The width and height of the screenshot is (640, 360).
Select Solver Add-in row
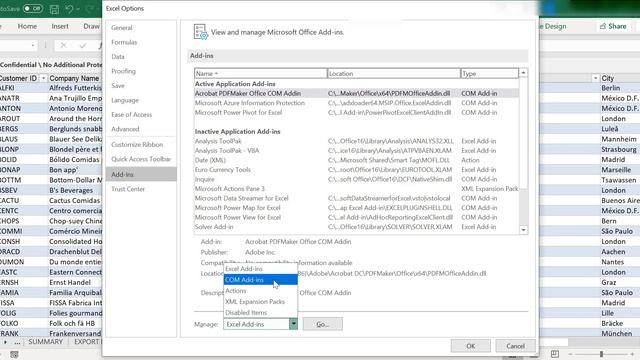coord(356,227)
